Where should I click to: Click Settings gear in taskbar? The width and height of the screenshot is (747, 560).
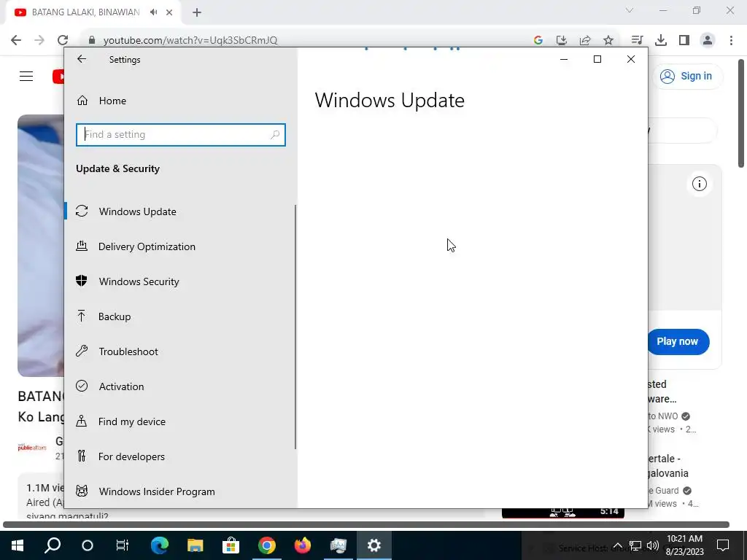[x=374, y=545]
